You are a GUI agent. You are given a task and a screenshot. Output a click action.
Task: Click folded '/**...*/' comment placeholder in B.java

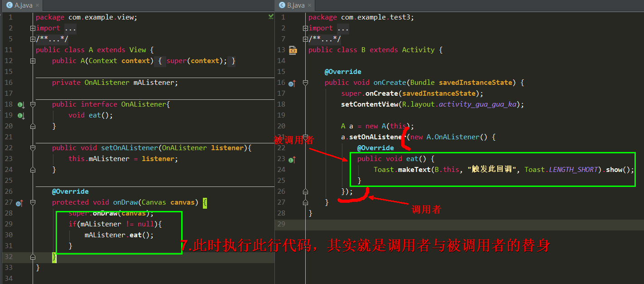pyautogui.click(x=325, y=39)
